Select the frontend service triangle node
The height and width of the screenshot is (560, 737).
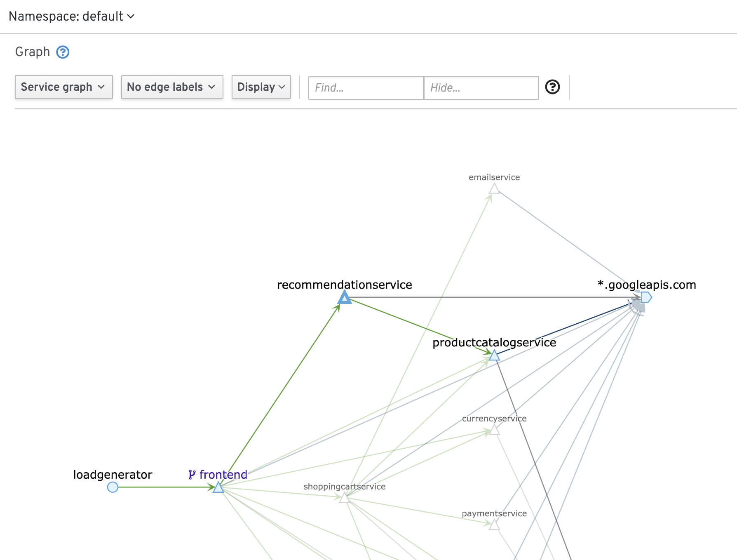point(218,487)
